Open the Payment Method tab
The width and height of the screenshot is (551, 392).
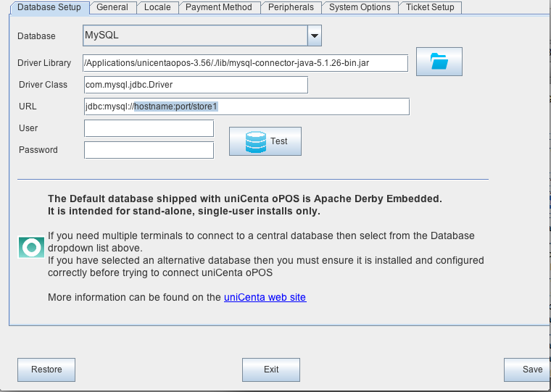click(219, 7)
